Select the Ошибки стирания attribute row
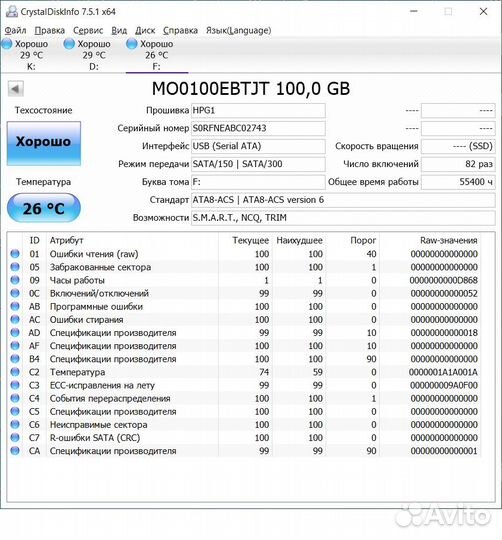Viewport: 502px width, 540px height. click(x=244, y=319)
